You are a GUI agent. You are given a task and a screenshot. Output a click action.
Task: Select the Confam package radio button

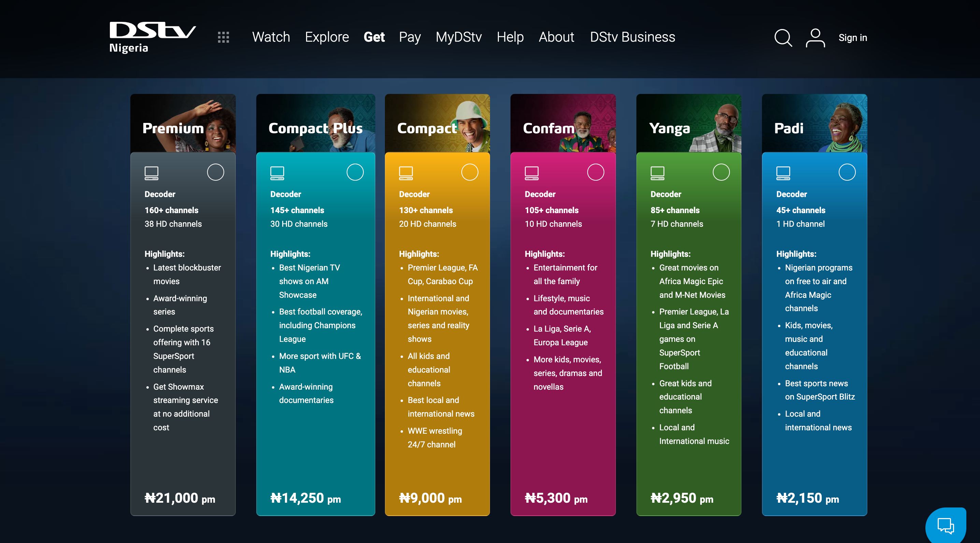(x=595, y=172)
